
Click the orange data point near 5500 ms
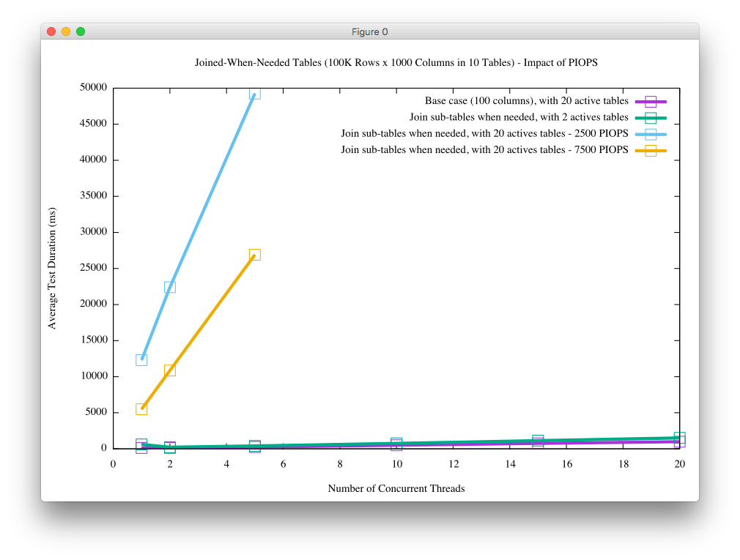pyautogui.click(x=141, y=408)
